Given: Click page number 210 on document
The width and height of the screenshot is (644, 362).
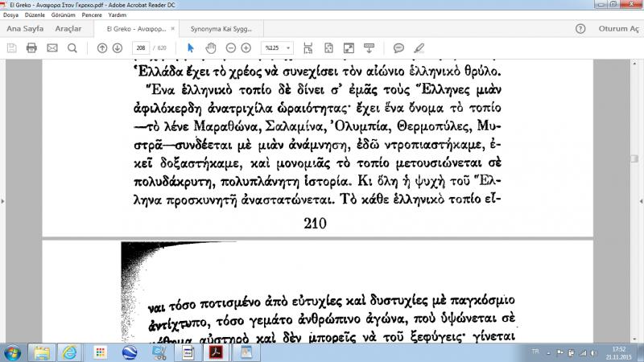Looking at the screenshot, I should (315, 224).
